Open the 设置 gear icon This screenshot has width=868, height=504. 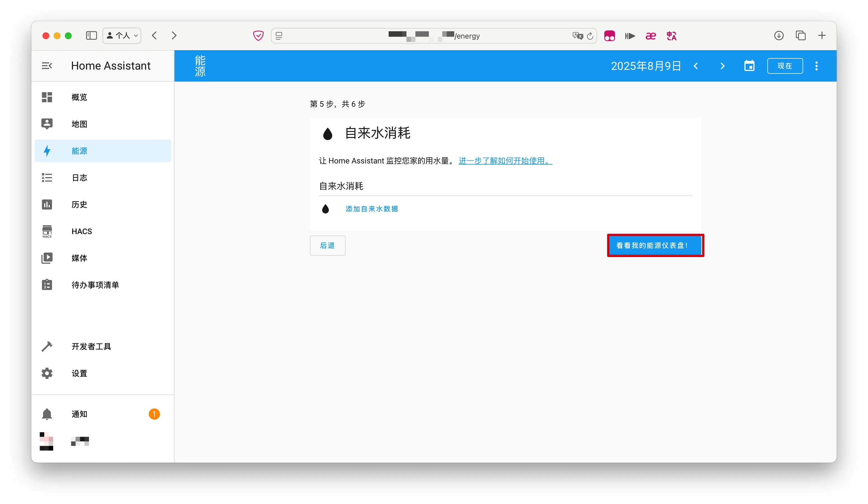47,373
